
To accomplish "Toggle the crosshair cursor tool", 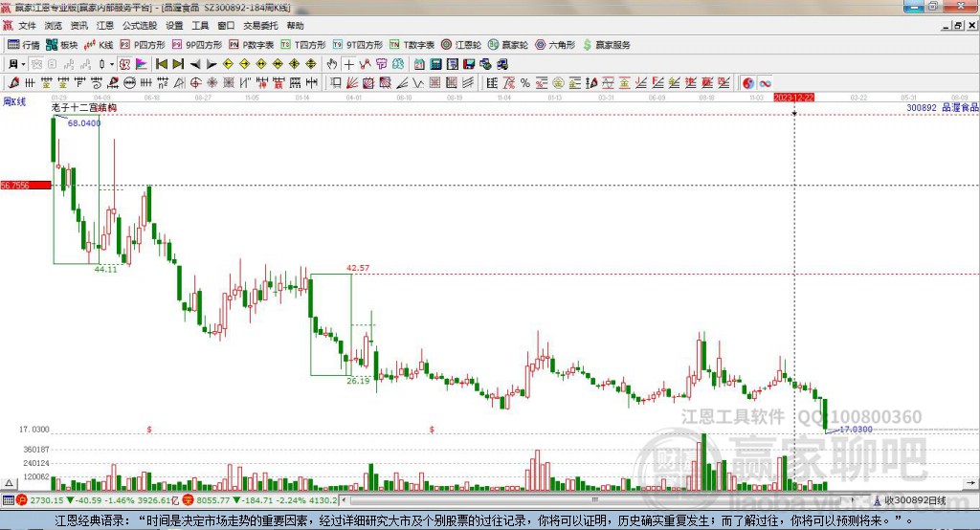I will point(348,64).
